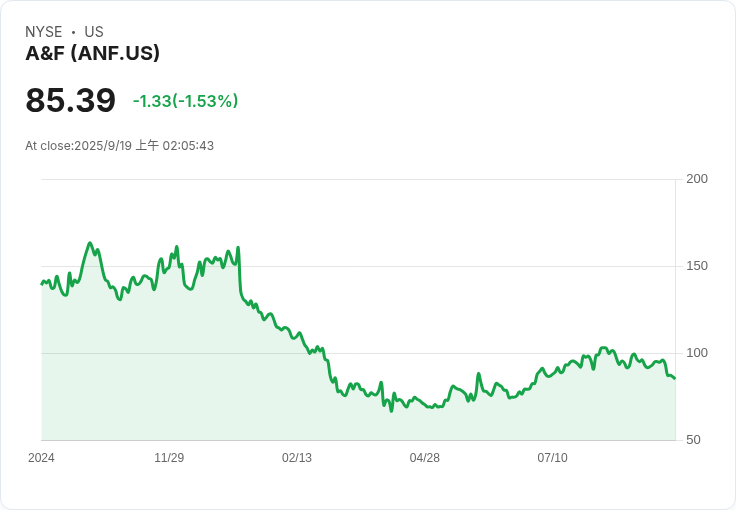Click the lowest trough of the price line
This screenshot has width=736, height=510.
391,410
